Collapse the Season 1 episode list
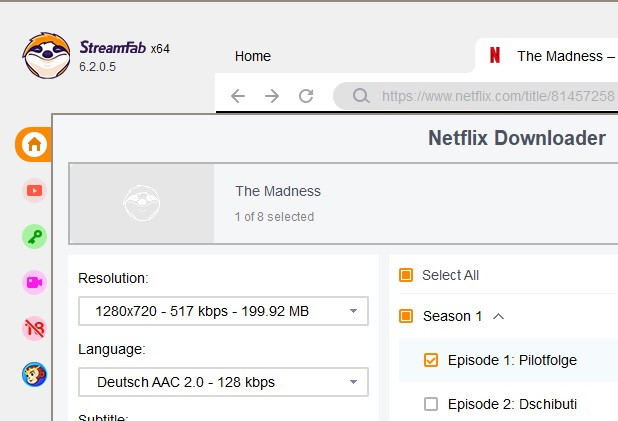Image resolution: width=618 pixels, height=421 pixels. click(499, 316)
